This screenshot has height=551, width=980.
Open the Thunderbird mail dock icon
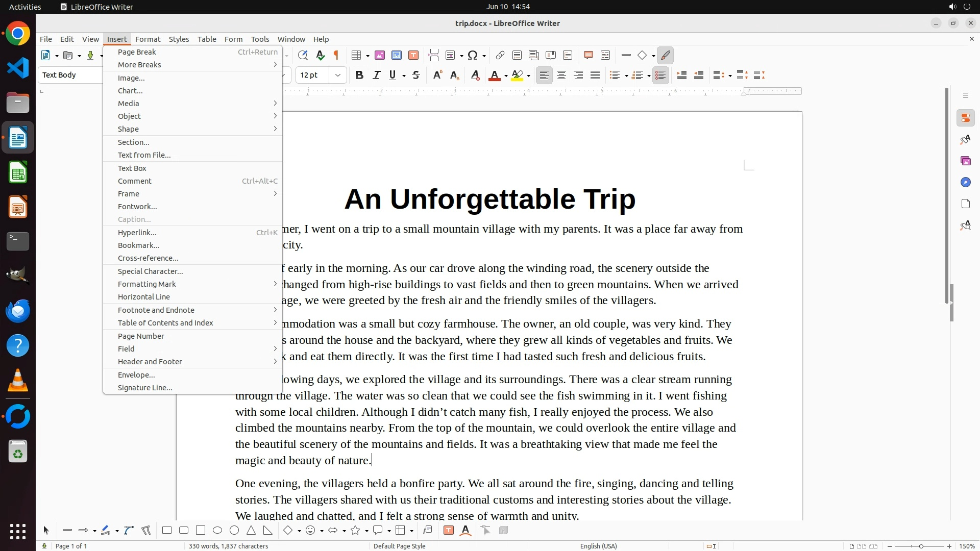point(18,311)
